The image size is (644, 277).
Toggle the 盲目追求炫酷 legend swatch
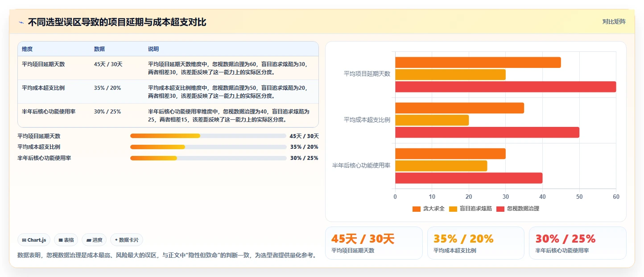tap(453, 209)
